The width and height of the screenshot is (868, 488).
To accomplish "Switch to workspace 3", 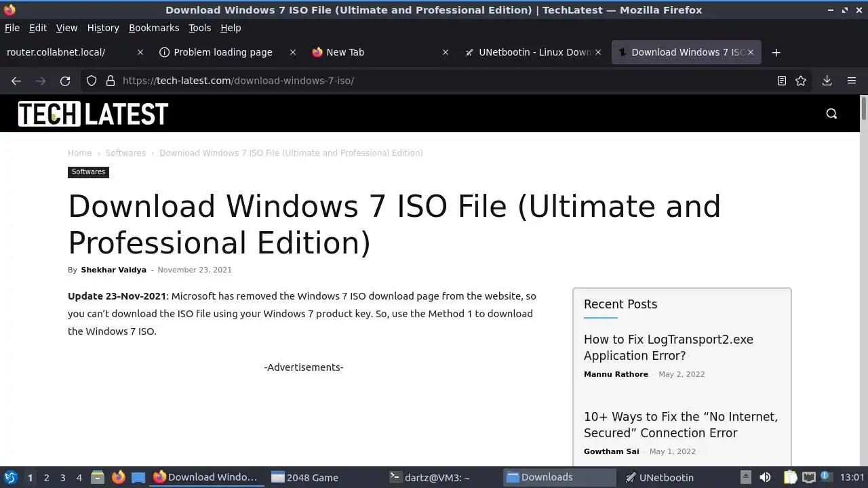I will pos(62,478).
